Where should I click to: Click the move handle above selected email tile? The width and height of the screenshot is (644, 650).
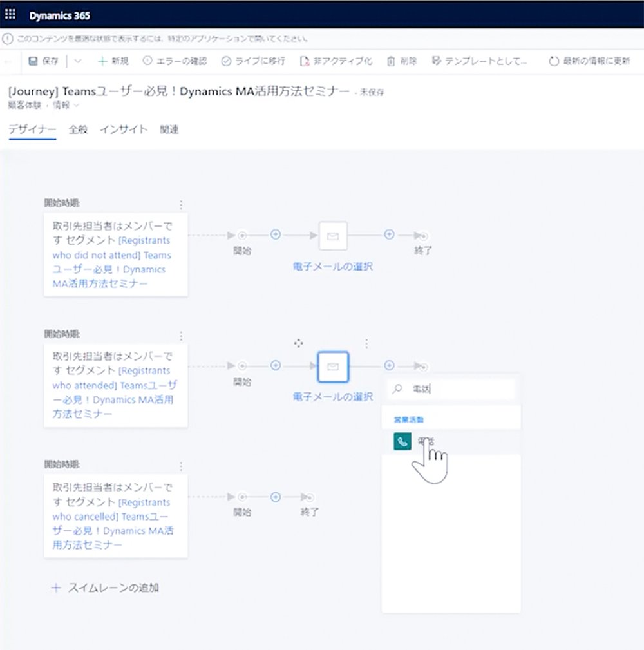pyautogui.click(x=298, y=343)
